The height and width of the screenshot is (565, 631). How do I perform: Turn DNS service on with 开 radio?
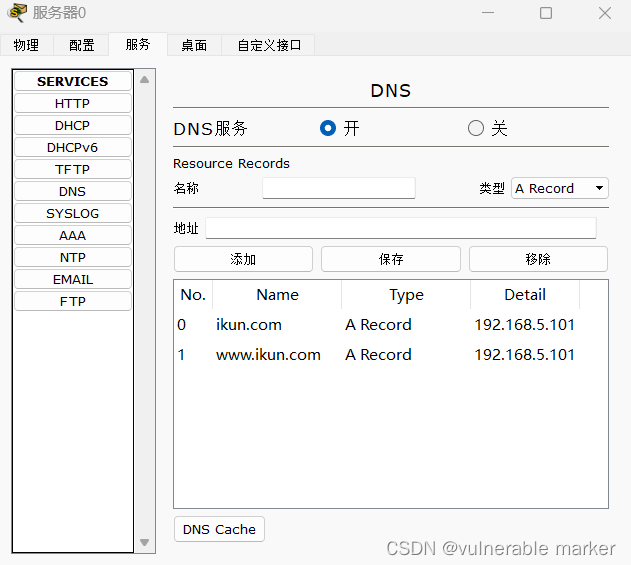(x=328, y=128)
